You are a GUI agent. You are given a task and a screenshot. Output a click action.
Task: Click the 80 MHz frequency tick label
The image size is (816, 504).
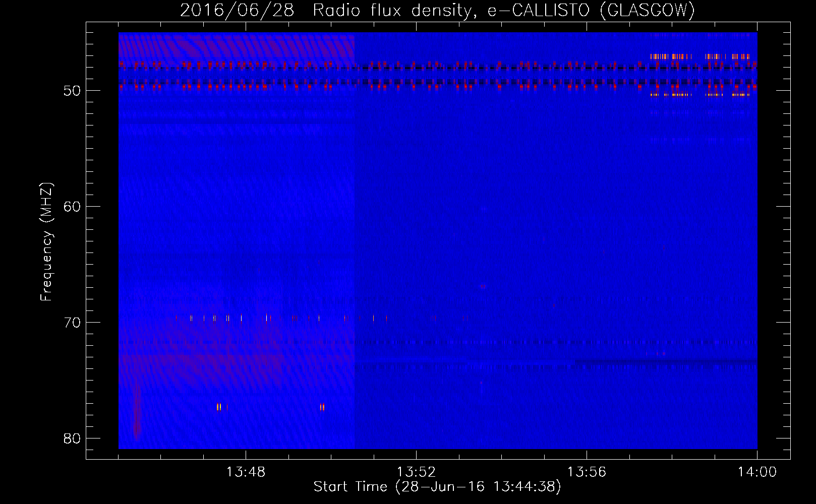pyautogui.click(x=72, y=438)
